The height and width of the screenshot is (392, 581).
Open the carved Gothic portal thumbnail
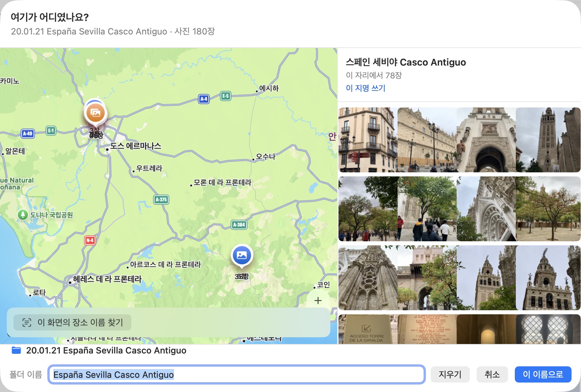(x=486, y=209)
